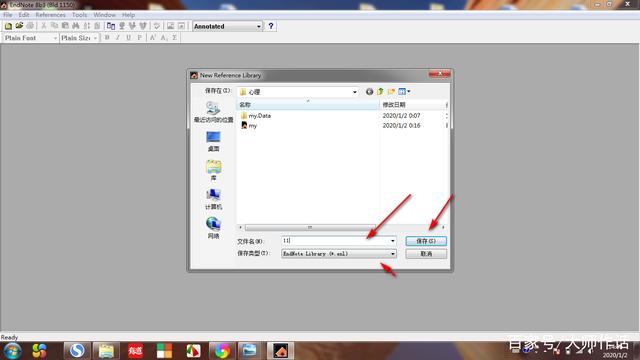Viewport: 640px width, 360px height.
Task: Click date cell 2020/1/2 0:07
Action: pos(401,116)
